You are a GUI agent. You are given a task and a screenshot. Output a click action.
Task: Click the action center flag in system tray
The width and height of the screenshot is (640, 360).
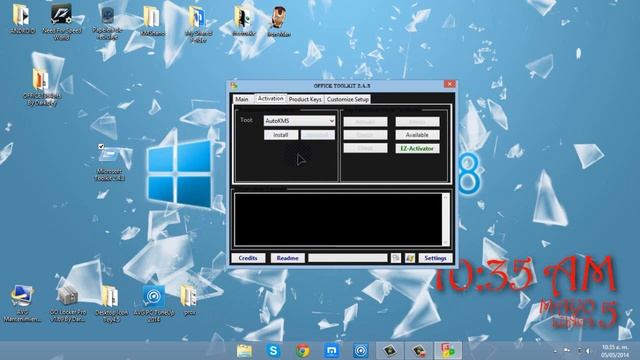(x=567, y=350)
